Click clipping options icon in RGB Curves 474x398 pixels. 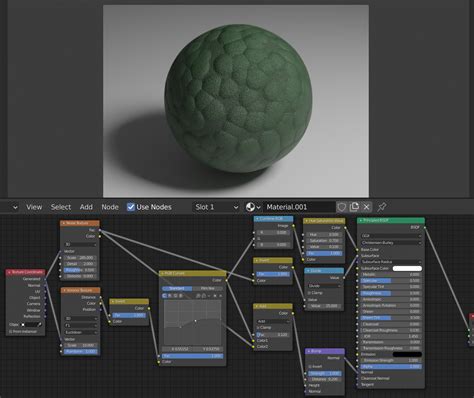tap(215, 296)
